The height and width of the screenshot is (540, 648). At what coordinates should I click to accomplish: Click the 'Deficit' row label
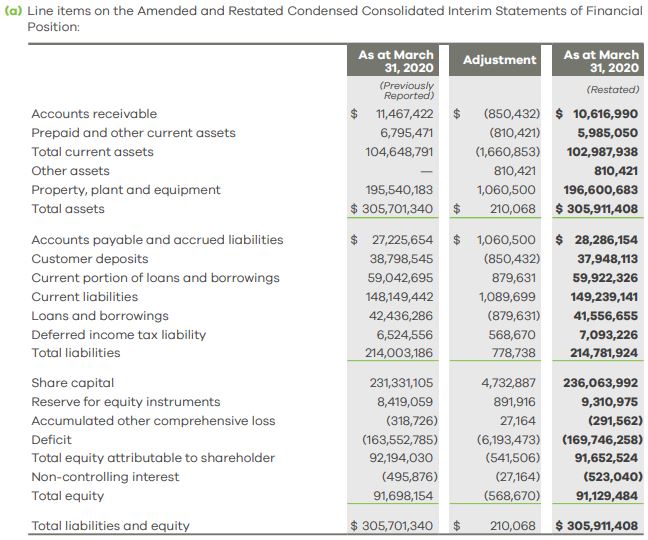click(x=52, y=440)
